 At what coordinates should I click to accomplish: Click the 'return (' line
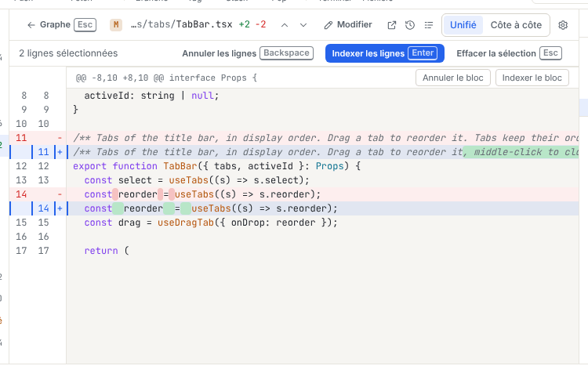pyautogui.click(x=322, y=251)
